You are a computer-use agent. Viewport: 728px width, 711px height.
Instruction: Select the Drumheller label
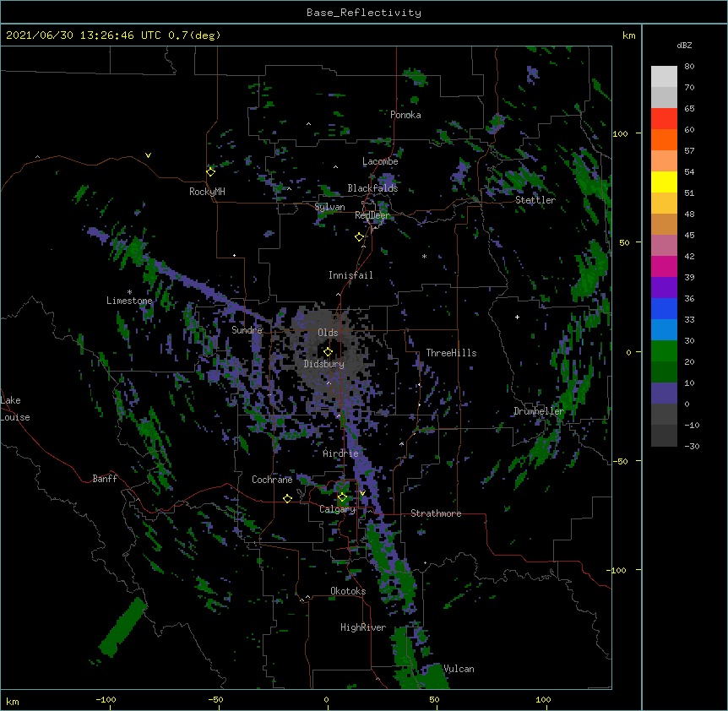coord(539,411)
